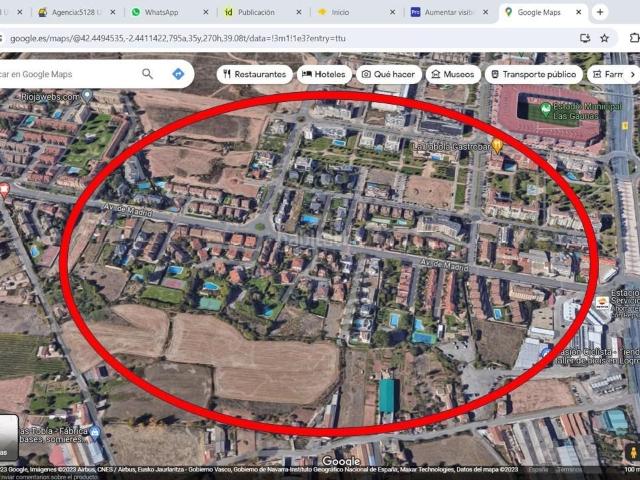Screen dimensions: 640x480
Task: Close the WhatsApp tab
Action: tap(206, 13)
